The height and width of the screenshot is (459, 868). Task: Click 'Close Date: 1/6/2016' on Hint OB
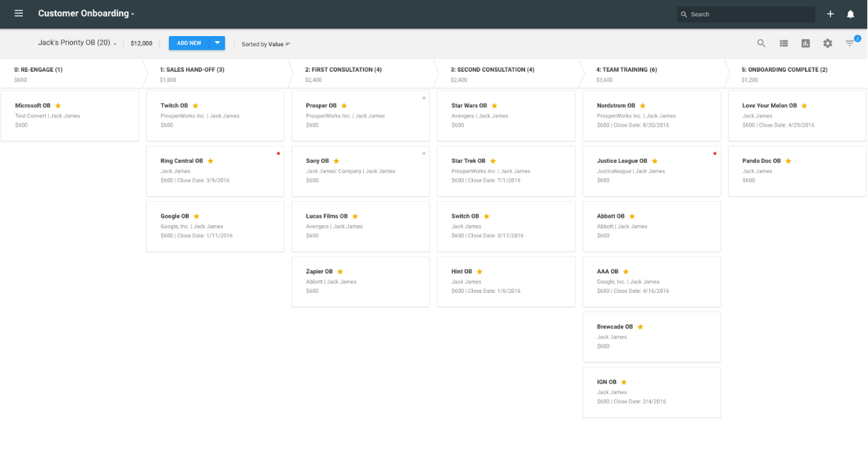(x=494, y=291)
